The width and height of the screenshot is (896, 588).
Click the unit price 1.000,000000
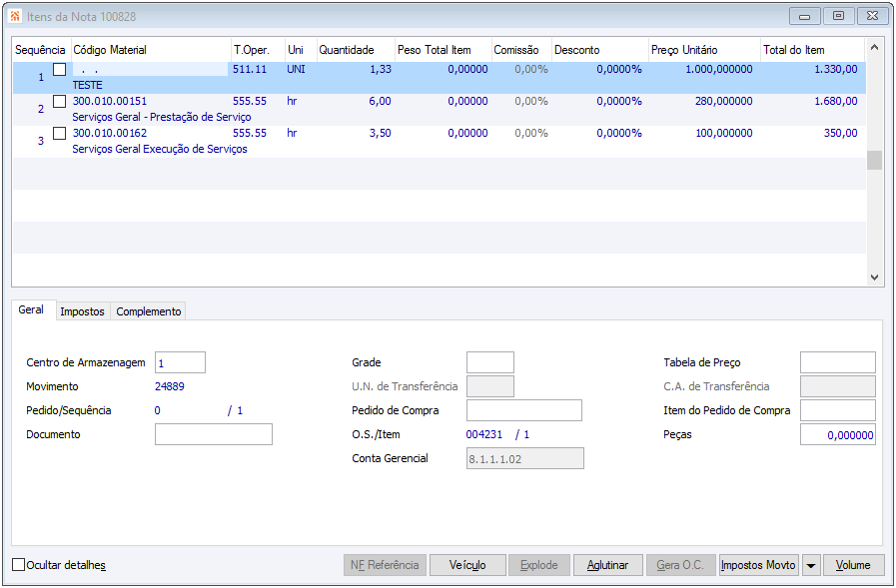point(719,69)
